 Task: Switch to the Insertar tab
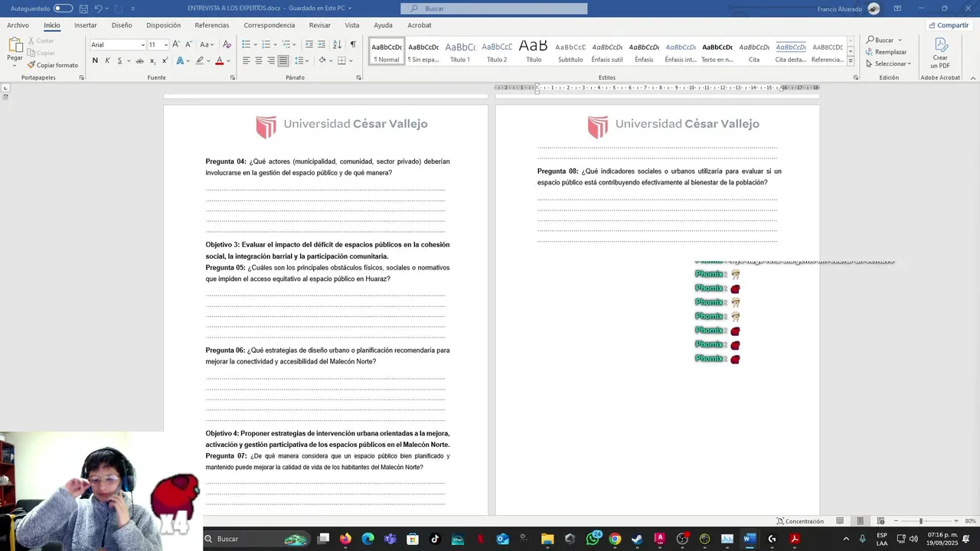click(x=86, y=25)
